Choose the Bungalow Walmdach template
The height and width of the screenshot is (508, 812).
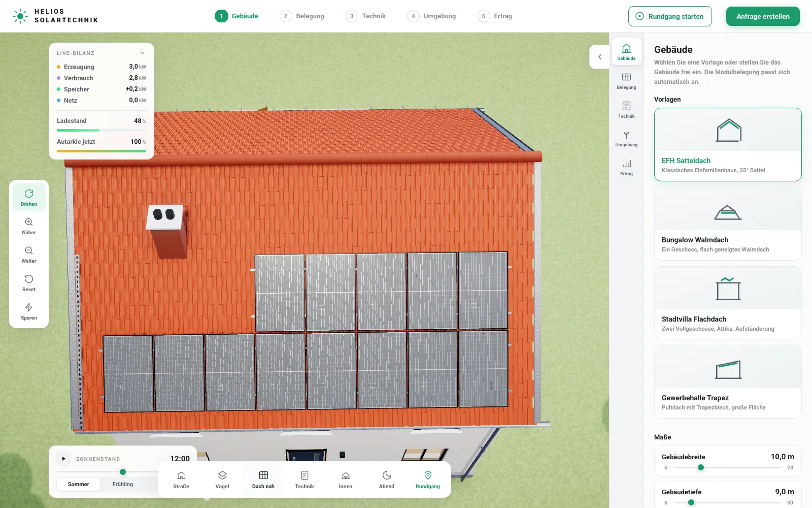click(x=728, y=224)
